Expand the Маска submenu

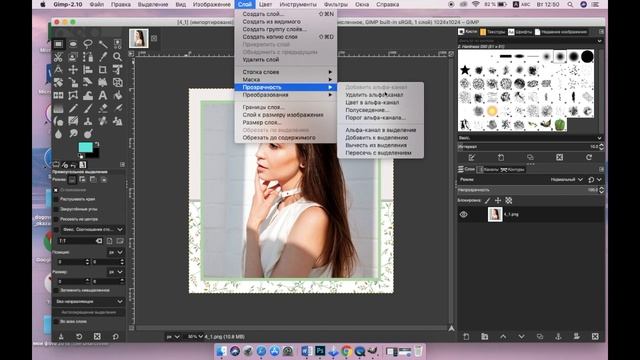click(x=286, y=80)
